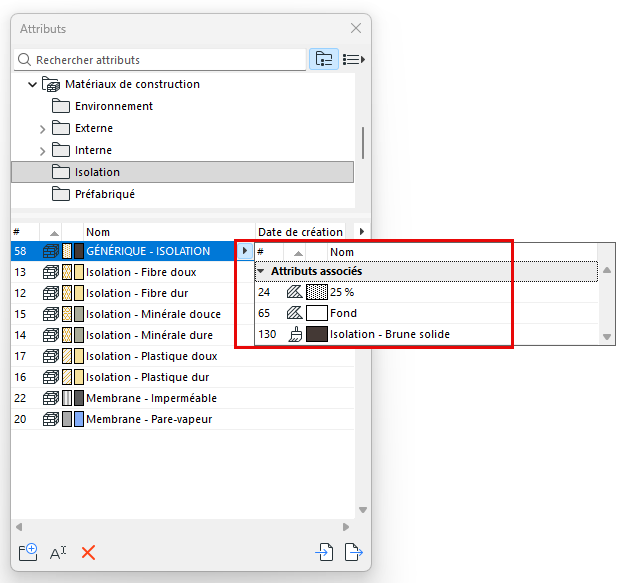Close the Attributs palette

click(x=356, y=28)
